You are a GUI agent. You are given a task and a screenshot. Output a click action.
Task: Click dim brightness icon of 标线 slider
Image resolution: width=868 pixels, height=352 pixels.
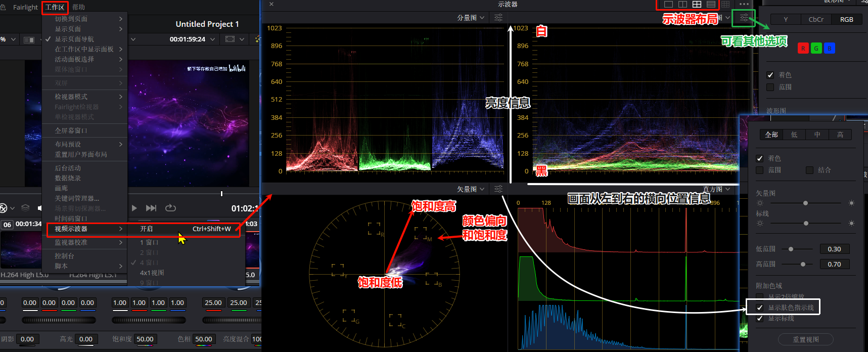tap(760, 223)
